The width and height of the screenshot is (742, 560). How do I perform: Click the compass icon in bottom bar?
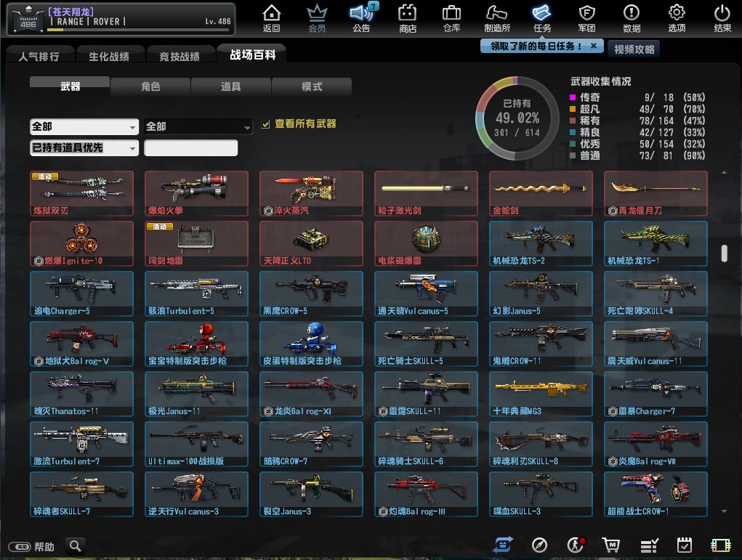click(539, 545)
